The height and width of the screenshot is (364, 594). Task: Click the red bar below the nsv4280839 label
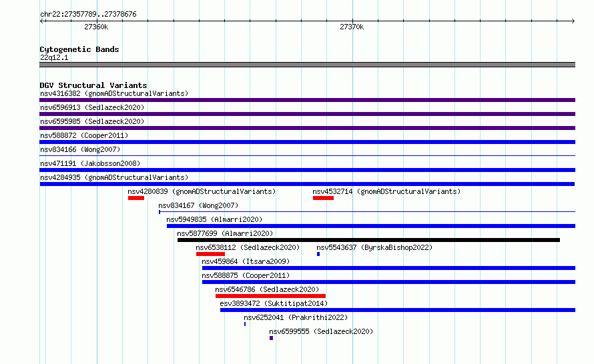[x=136, y=198]
